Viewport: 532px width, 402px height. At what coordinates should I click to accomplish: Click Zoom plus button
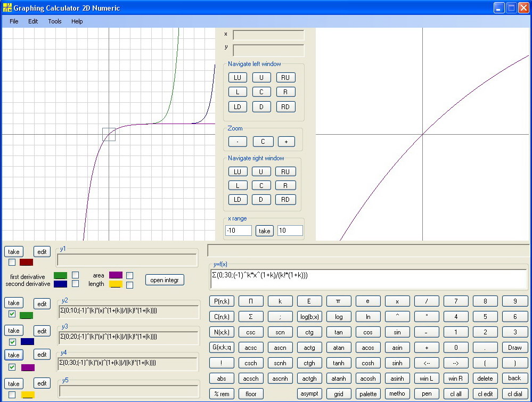(x=286, y=142)
